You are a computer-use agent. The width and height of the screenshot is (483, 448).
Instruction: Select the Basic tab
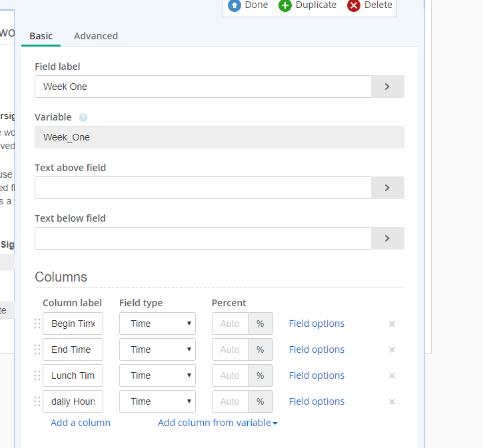click(41, 36)
